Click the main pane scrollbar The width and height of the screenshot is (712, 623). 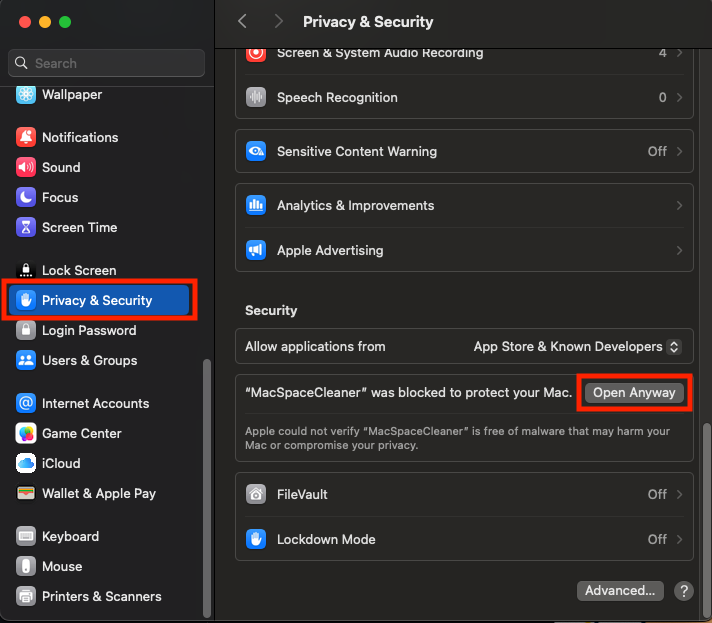[x=707, y=520]
